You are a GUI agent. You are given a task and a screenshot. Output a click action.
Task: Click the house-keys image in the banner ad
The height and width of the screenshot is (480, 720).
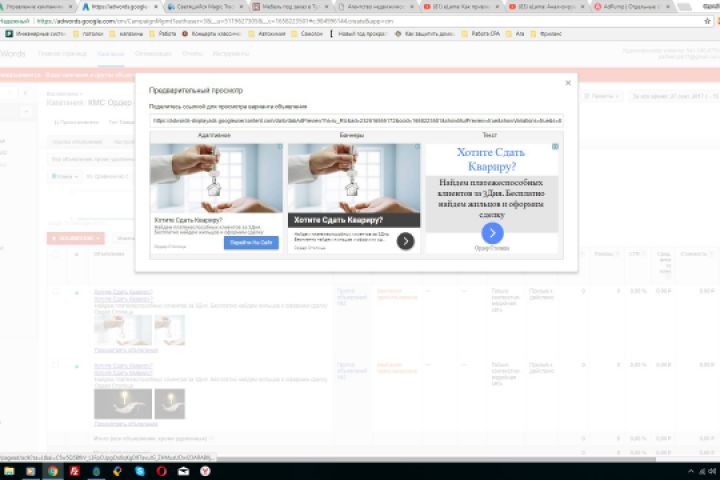coord(354,178)
